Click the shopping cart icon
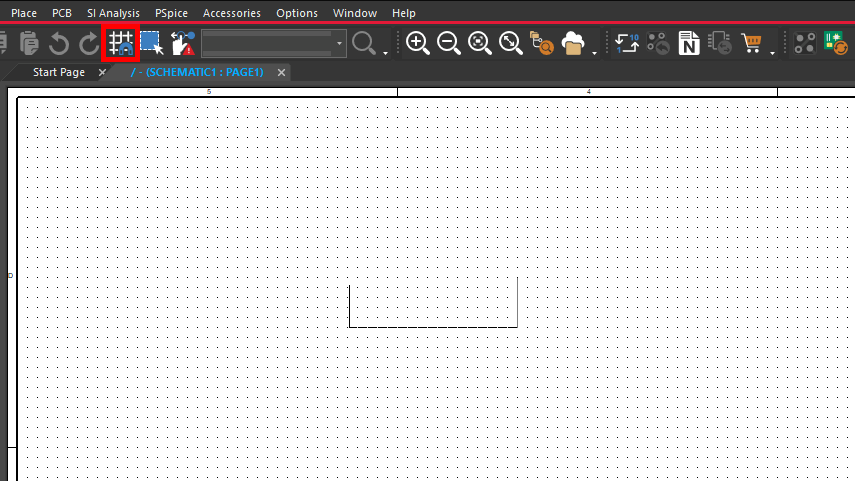Screen dimensions: 855x481 click(751, 43)
